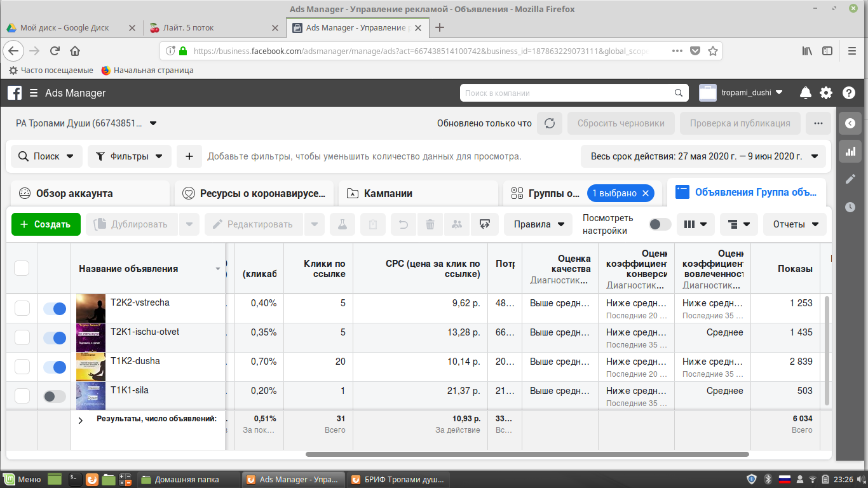Screen dimensions: 868x488
Task: Open the Отчеты dropdown
Action: 795,224
